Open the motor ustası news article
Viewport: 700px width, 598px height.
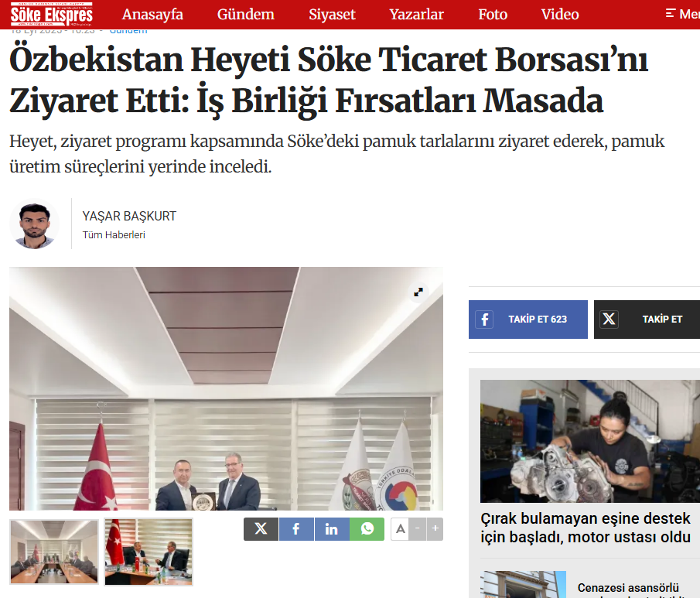coord(586,528)
